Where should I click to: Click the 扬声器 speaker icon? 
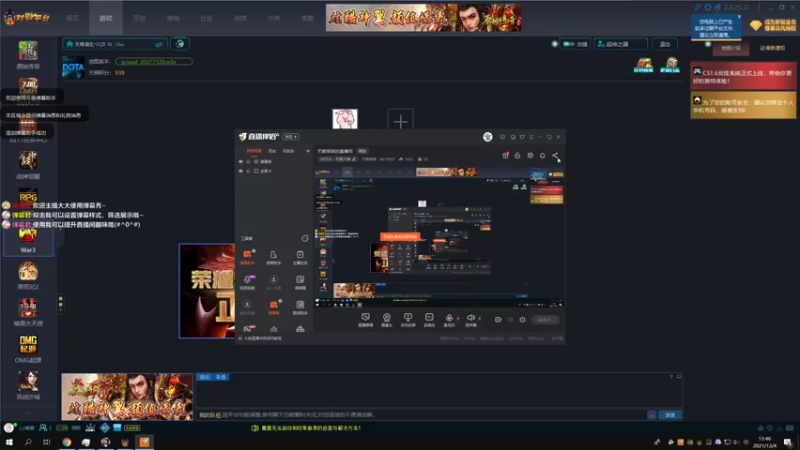coord(470,318)
